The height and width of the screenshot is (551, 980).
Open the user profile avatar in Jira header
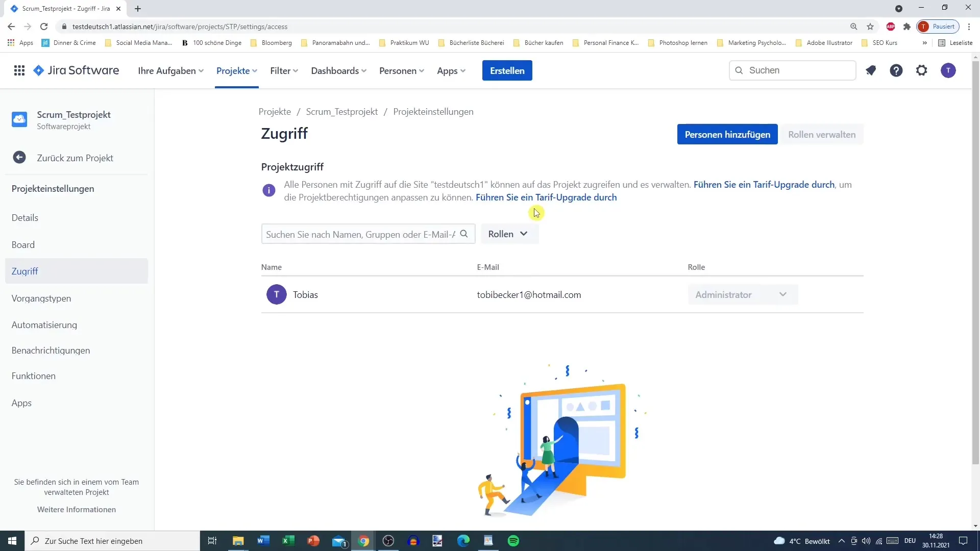click(948, 70)
